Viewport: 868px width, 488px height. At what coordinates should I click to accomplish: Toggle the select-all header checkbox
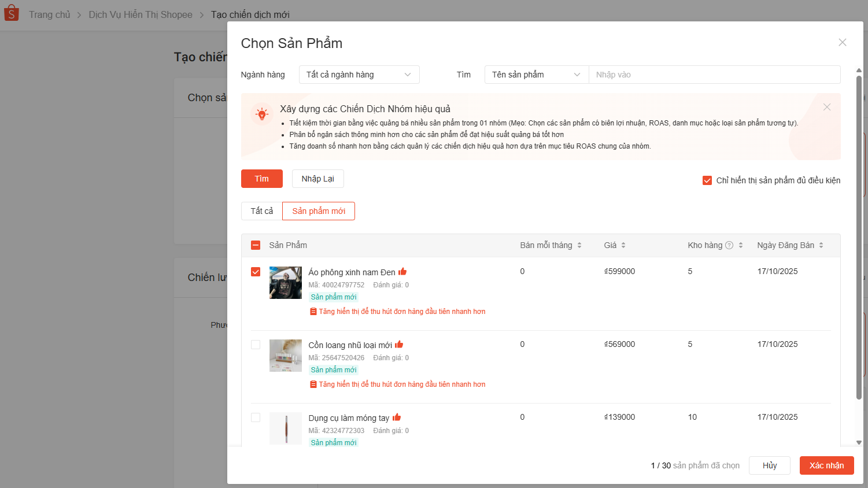[x=256, y=245]
